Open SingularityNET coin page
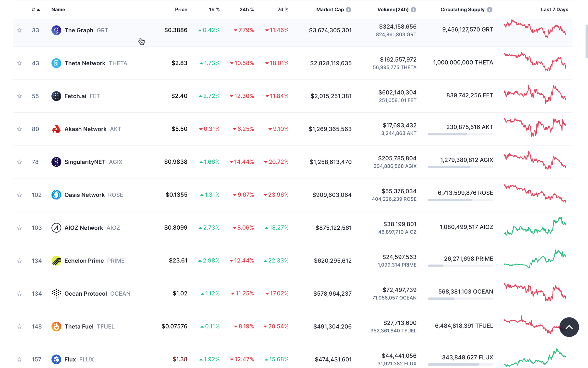 85,162
